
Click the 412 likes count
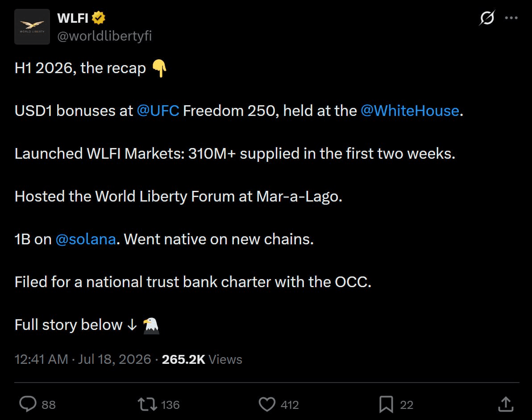click(x=290, y=405)
